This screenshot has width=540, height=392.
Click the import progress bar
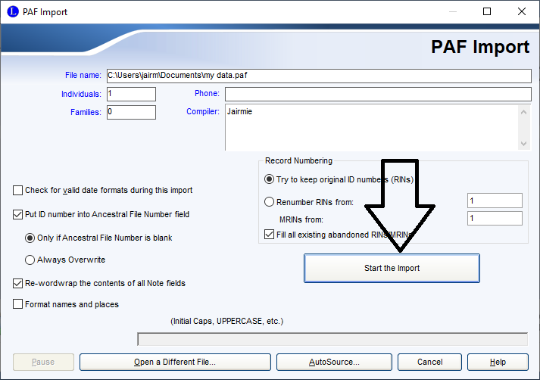tap(332, 338)
